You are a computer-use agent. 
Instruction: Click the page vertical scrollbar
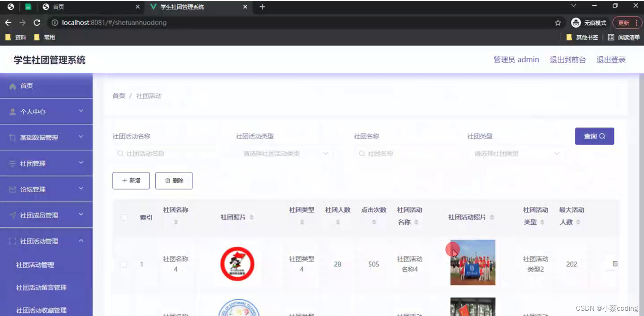point(641,195)
